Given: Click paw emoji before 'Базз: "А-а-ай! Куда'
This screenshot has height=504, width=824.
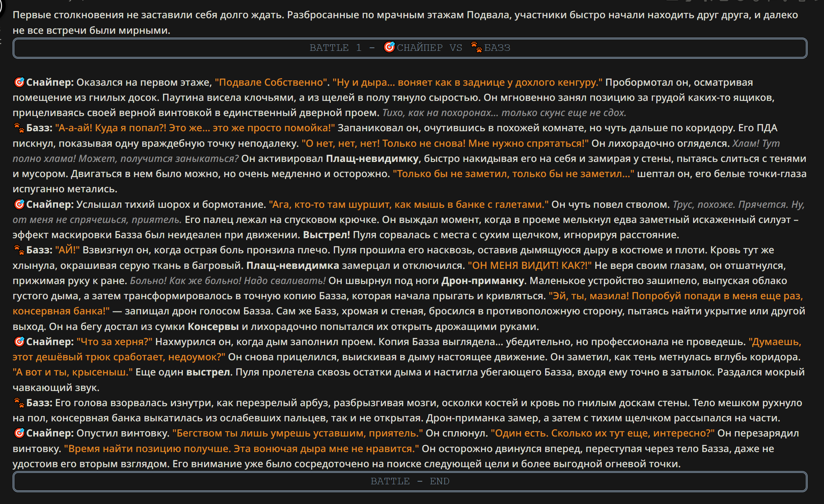Looking at the screenshot, I should click(x=19, y=128).
